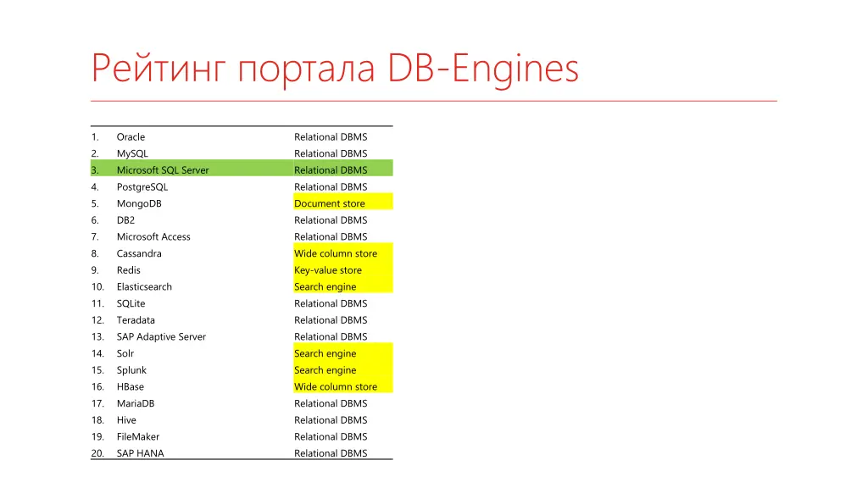Click HBase's 'Wide column store' cell
Viewport: 868px width, 488px height.
point(343,385)
